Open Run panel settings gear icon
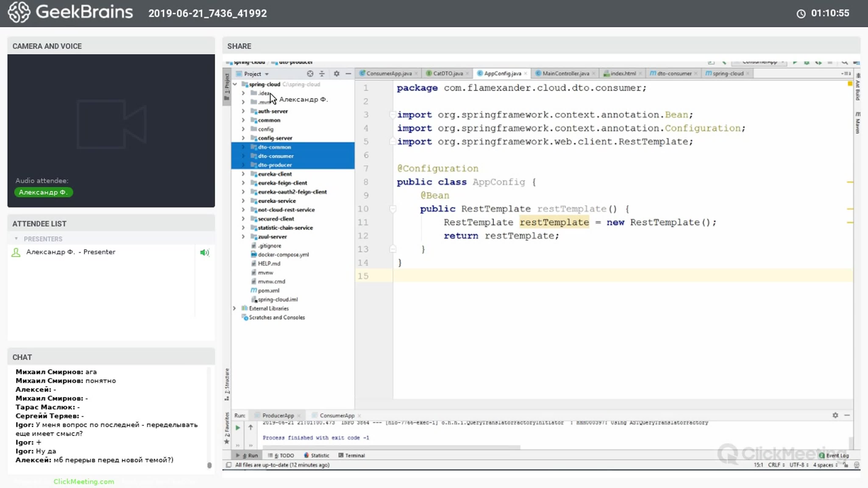868x488 pixels. pyautogui.click(x=835, y=415)
